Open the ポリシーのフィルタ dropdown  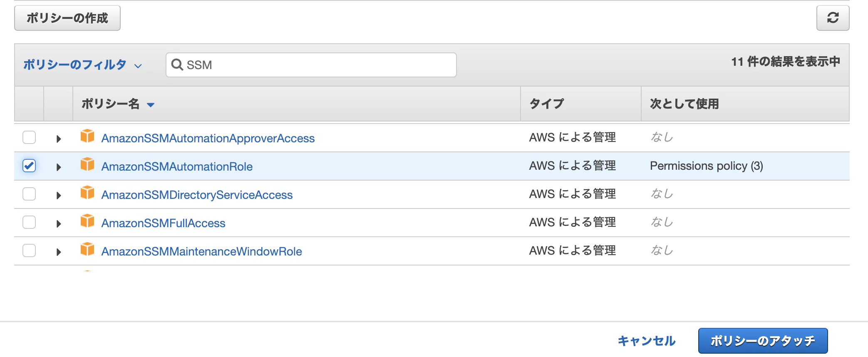82,64
